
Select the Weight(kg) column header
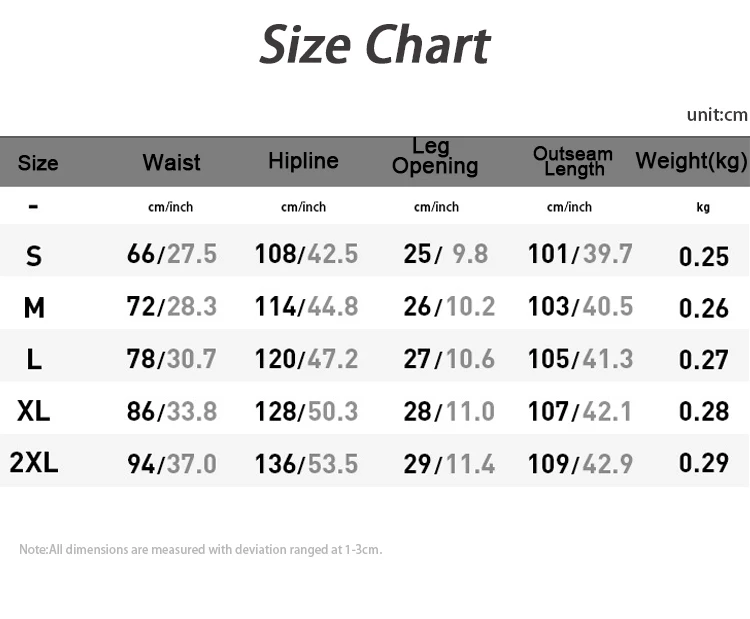pos(691,161)
